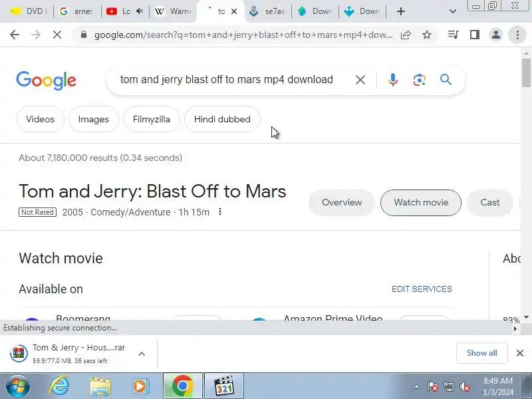Go back to the previous page
The width and height of the screenshot is (532, 399).
(x=15, y=35)
